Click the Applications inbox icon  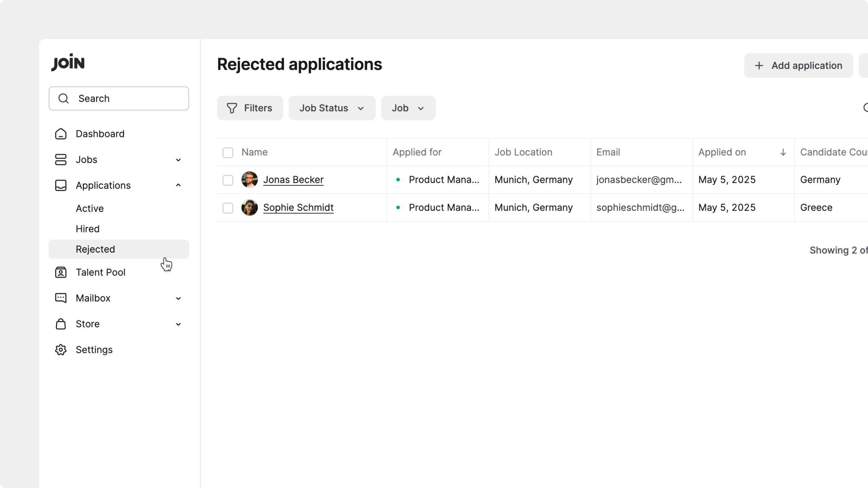click(x=61, y=185)
